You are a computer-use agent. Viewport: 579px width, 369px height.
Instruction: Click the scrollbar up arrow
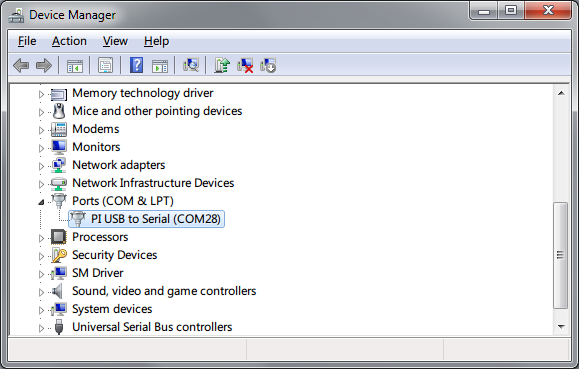point(561,93)
